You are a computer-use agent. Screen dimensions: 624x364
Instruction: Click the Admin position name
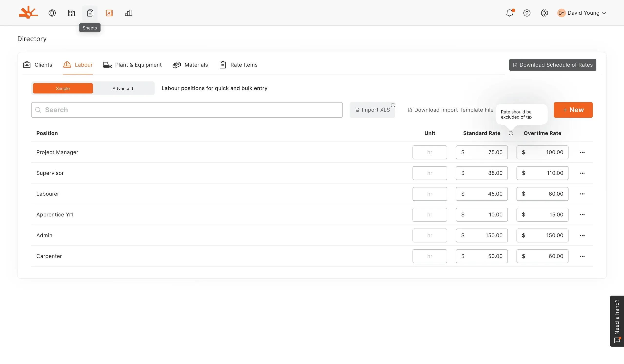point(44,235)
